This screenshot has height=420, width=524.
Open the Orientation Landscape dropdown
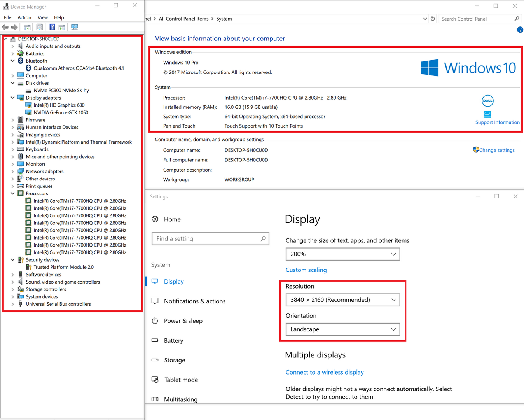pos(343,329)
